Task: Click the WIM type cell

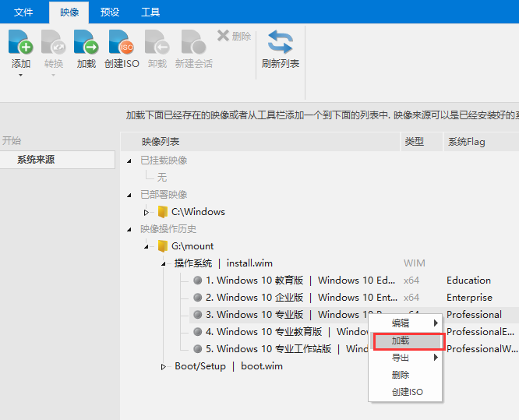Action: pyautogui.click(x=414, y=263)
